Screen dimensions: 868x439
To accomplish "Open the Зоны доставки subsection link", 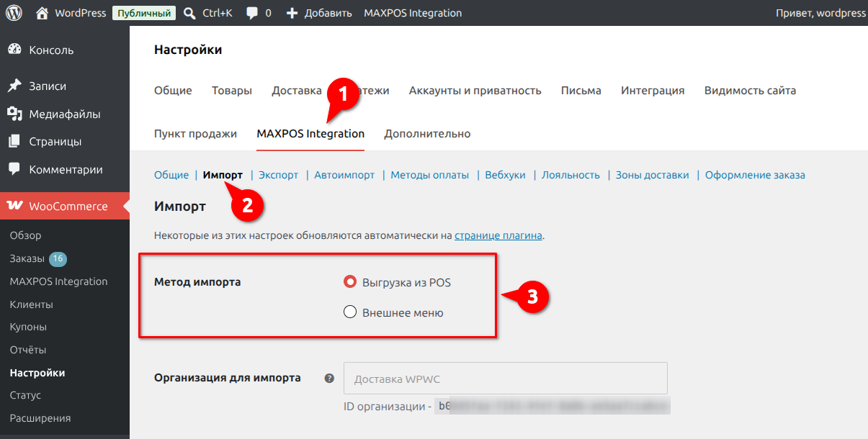I will (652, 175).
